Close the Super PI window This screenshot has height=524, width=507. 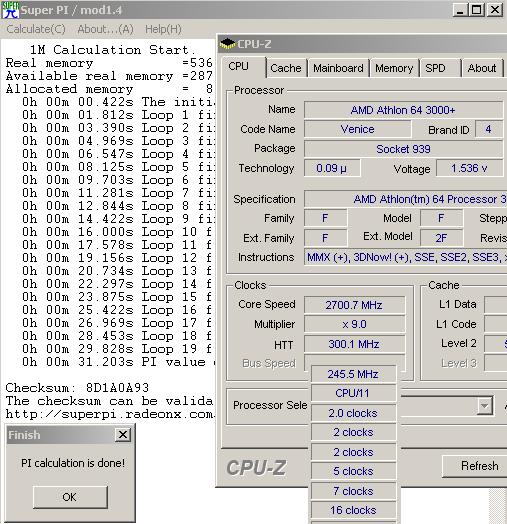tap(495, 10)
